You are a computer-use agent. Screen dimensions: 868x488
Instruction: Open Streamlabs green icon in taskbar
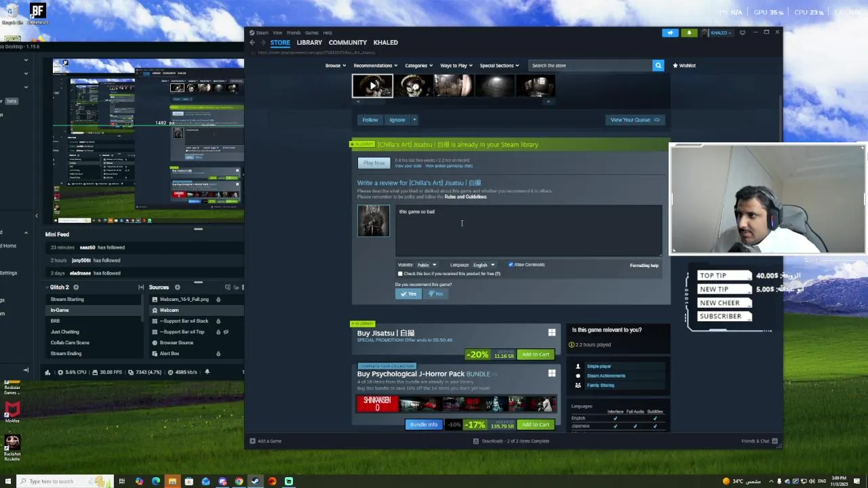point(289,481)
